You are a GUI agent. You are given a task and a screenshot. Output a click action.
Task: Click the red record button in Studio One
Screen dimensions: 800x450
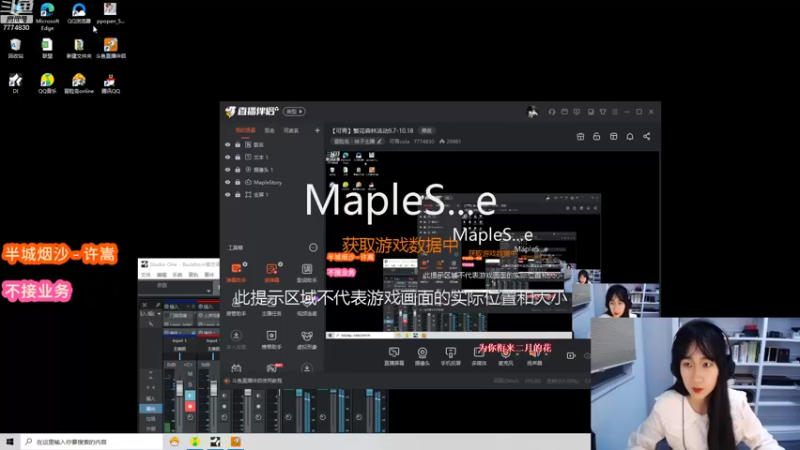pyautogui.click(x=190, y=407)
